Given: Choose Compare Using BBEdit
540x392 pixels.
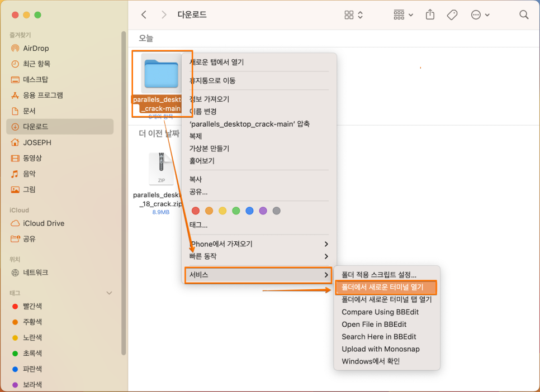Looking at the screenshot, I should [387, 312].
